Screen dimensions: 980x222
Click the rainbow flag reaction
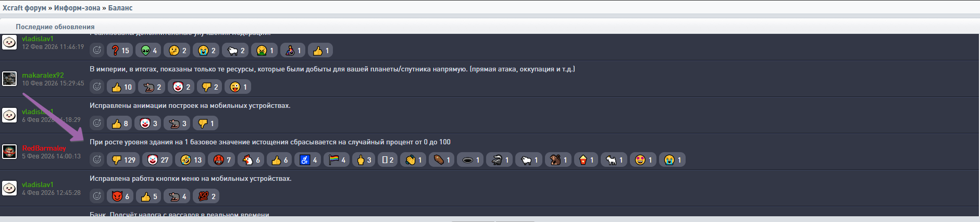click(337, 160)
